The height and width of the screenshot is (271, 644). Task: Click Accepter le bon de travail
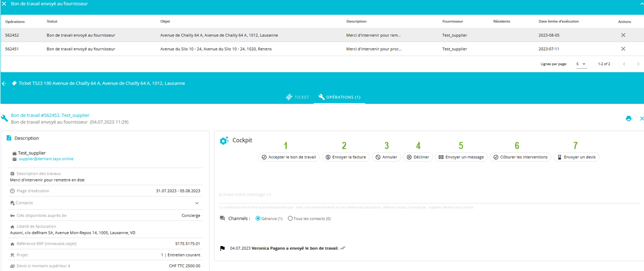pyautogui.click(x=289, y=157)
